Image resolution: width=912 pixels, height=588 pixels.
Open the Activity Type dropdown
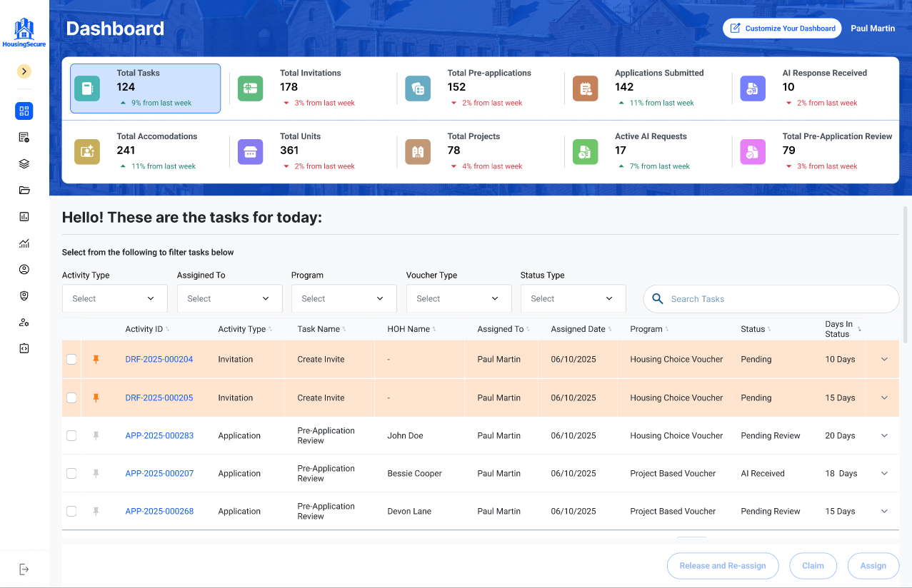tap(114, 298)
